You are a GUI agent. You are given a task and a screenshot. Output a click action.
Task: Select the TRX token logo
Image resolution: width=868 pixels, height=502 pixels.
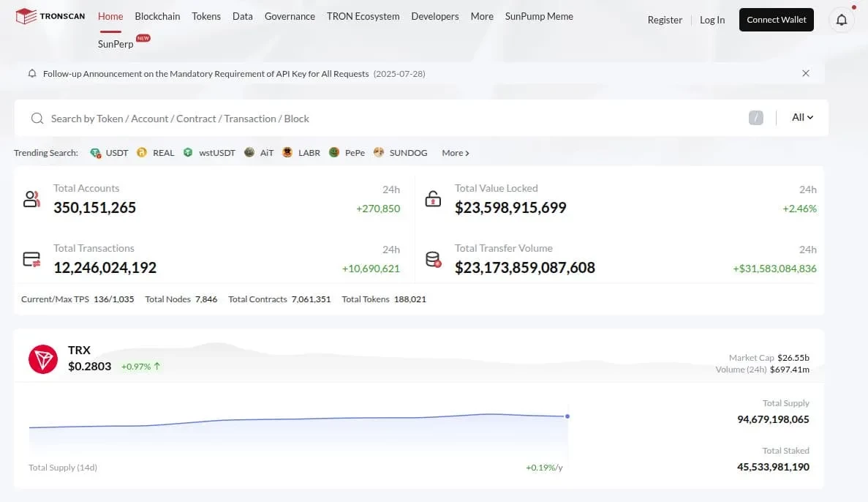click(42, 359)
